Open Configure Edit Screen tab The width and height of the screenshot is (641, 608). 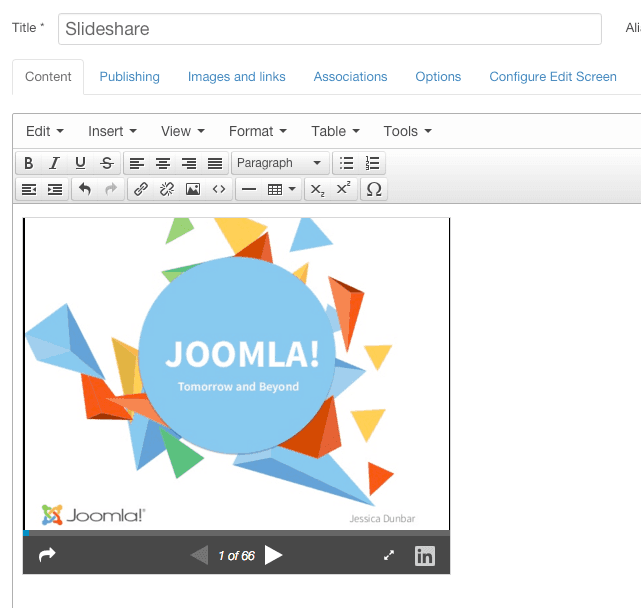pos(553,77)
